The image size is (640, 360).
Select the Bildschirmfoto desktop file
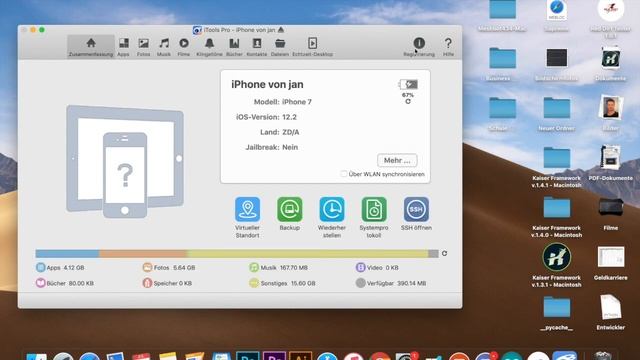[557, 58]
